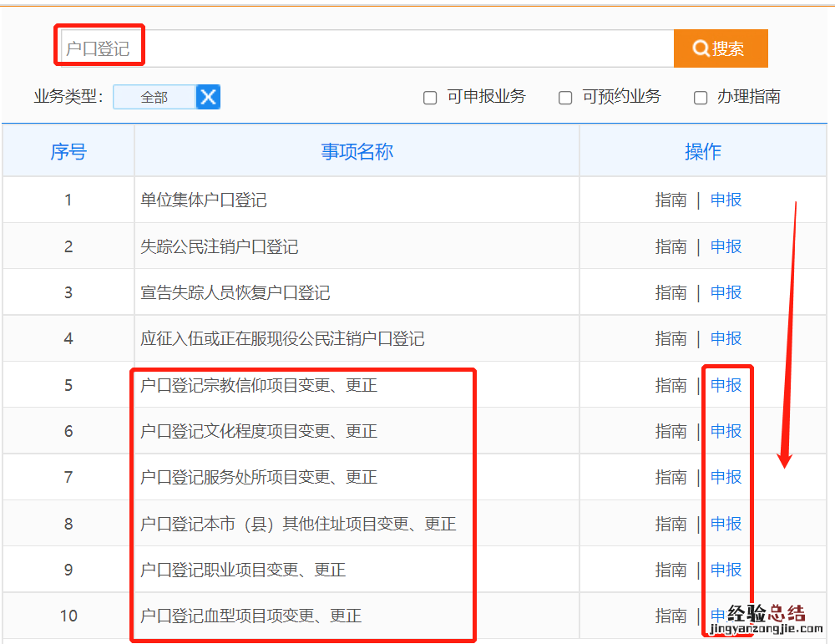Click 申报 for 单位集体户口登记
Image resolution: width=835 pixels, height=644 pixels.
pos(726,200)
